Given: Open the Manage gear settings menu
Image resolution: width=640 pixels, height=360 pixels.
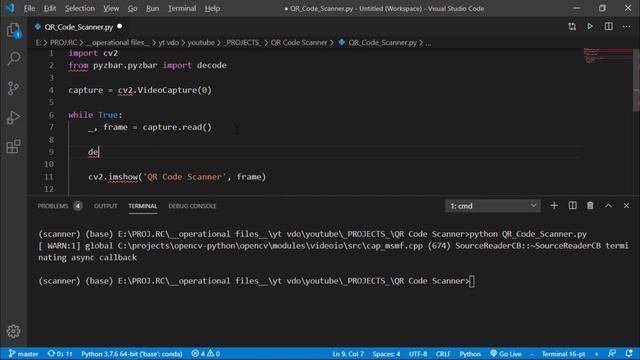Looking at the screenshot, I should tap(13, 331).
